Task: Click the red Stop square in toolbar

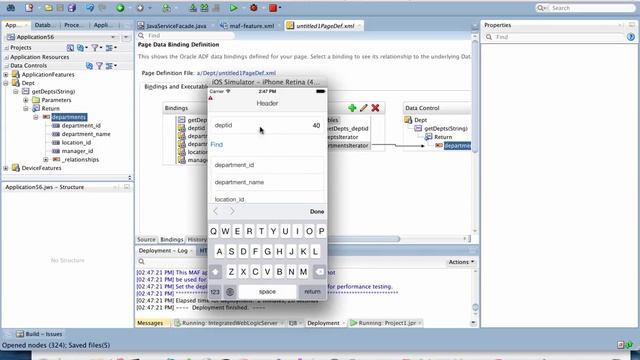Action: click(x=273, y=8)
